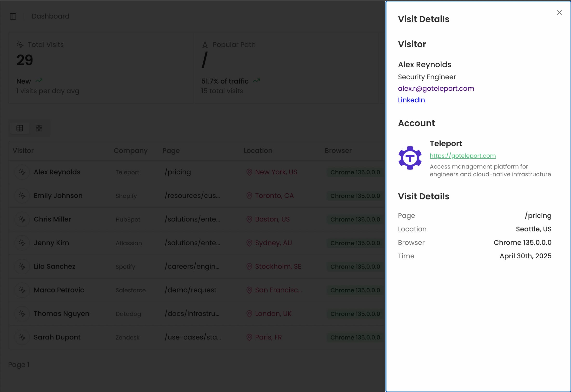Sort by the Location column header
This screenshot has width=571, height=392.
pyautogui.click(x=258, y=150)
